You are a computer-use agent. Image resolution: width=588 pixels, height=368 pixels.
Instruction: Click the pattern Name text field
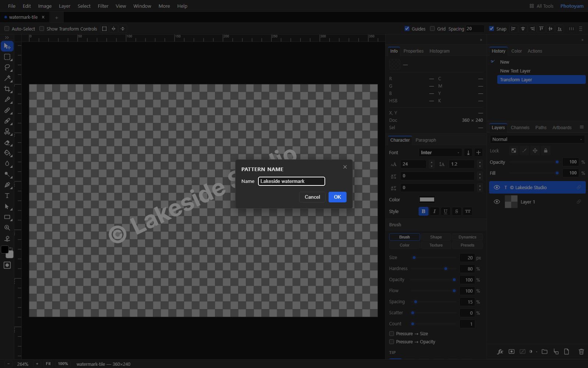291,181
